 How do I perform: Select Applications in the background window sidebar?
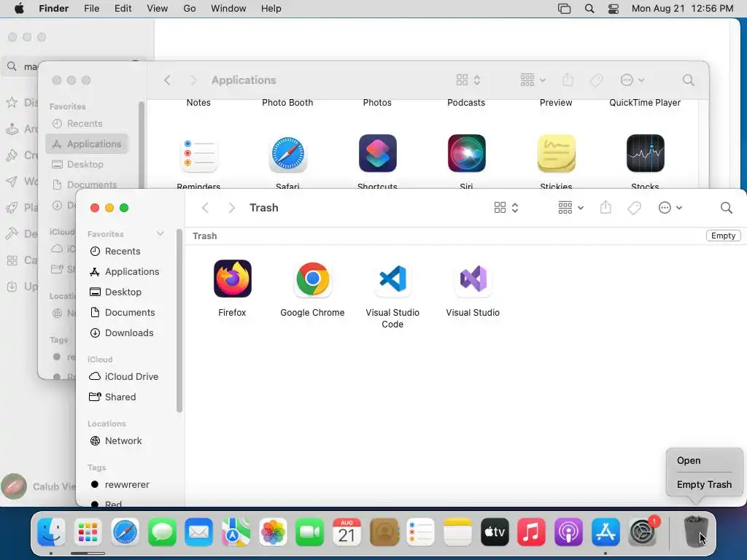88,144
